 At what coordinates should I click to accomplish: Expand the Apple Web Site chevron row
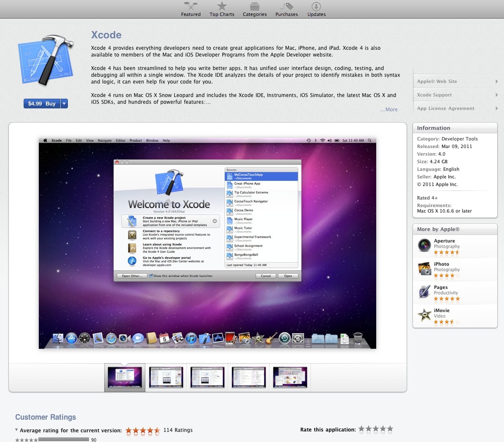pyautogui.click(x=455, y=81)
